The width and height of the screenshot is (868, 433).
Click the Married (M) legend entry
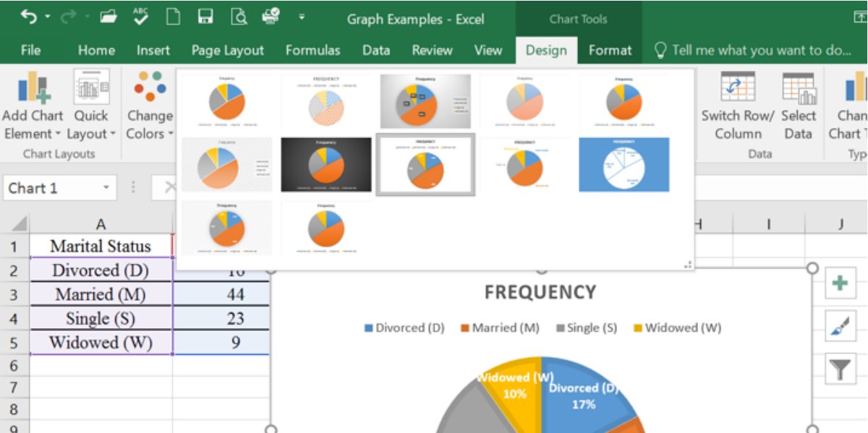500,327
